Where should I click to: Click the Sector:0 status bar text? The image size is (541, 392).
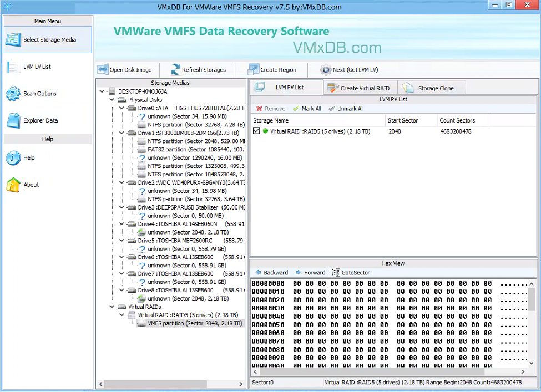pyautogui.click(x=262, y=383)
